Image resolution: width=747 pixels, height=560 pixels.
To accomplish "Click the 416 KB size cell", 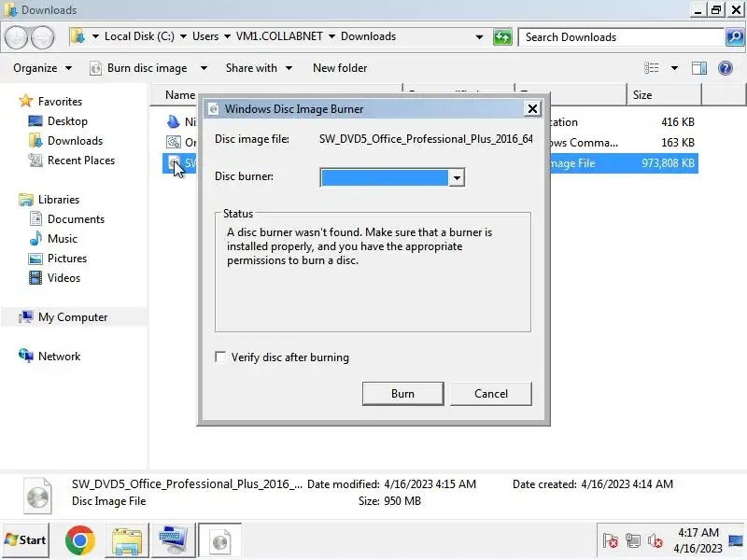I will [678, 122].
